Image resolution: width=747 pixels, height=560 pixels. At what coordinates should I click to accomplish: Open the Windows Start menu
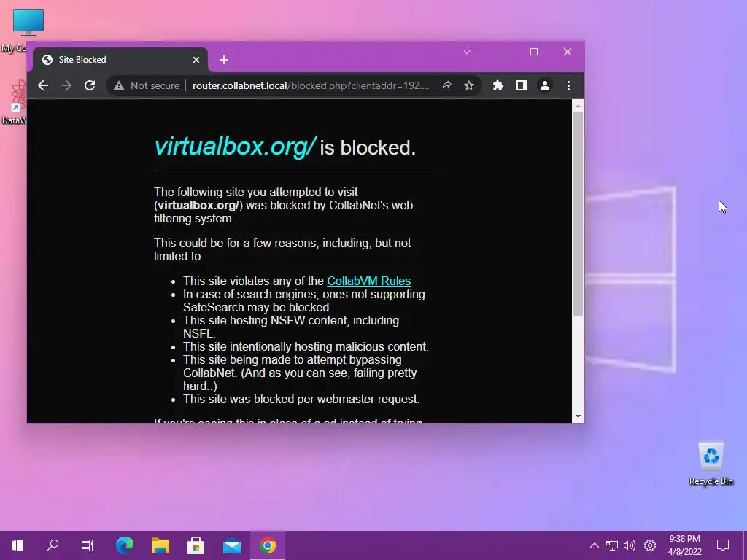pos(18,545)
